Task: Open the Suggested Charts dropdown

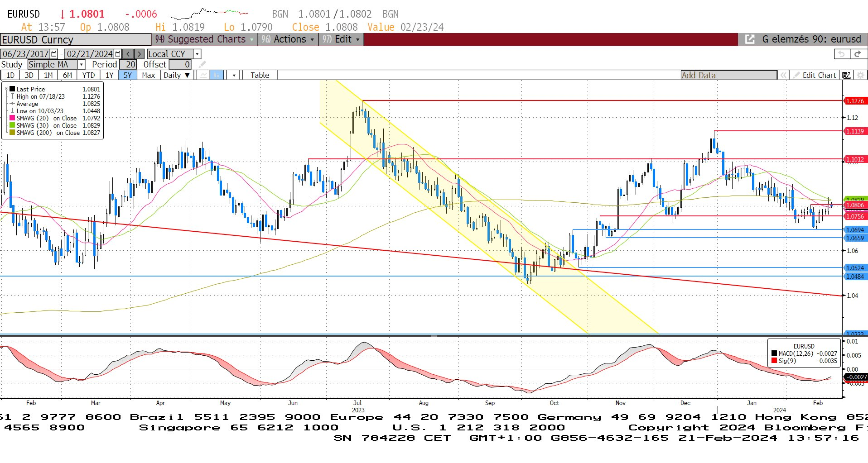Action: (204, 39)
